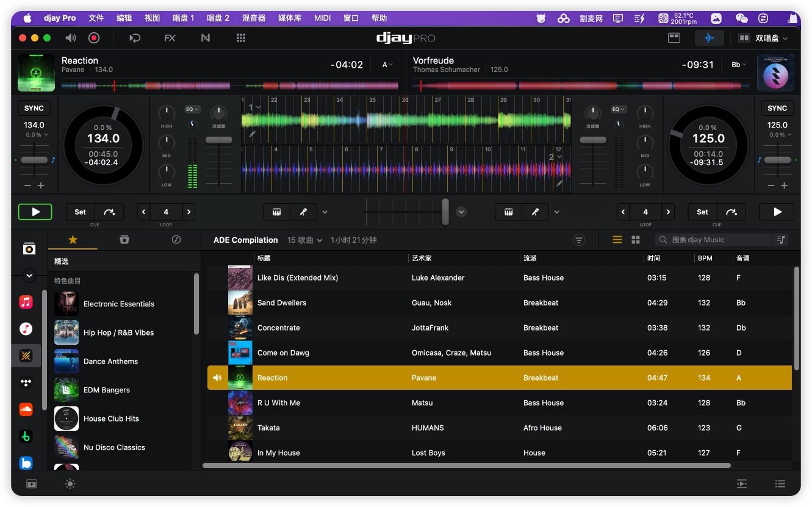This screenshot has height=507, width=812.
Task: Switch library to list view
Action: (617, 240)
